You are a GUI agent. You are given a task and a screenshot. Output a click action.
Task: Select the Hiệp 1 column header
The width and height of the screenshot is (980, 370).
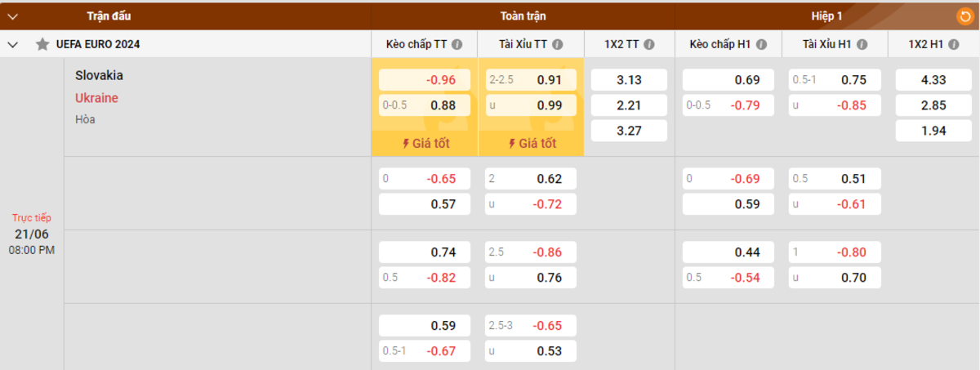pyautogui.click(x=826, y=16)
